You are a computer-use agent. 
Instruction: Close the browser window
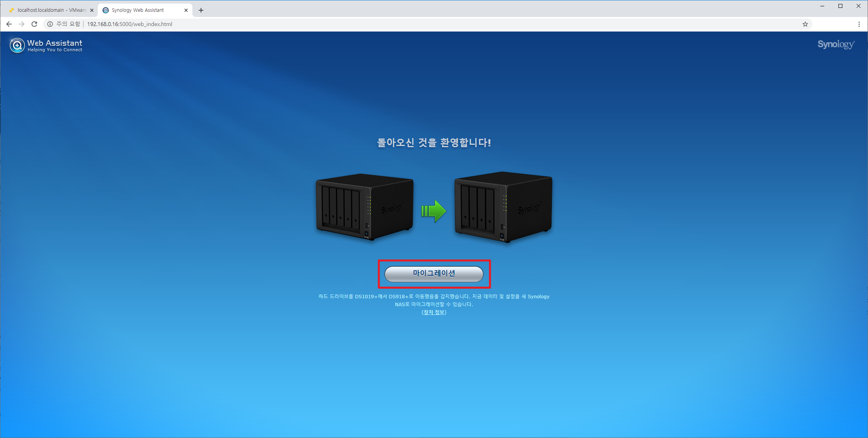click(859, 6)
